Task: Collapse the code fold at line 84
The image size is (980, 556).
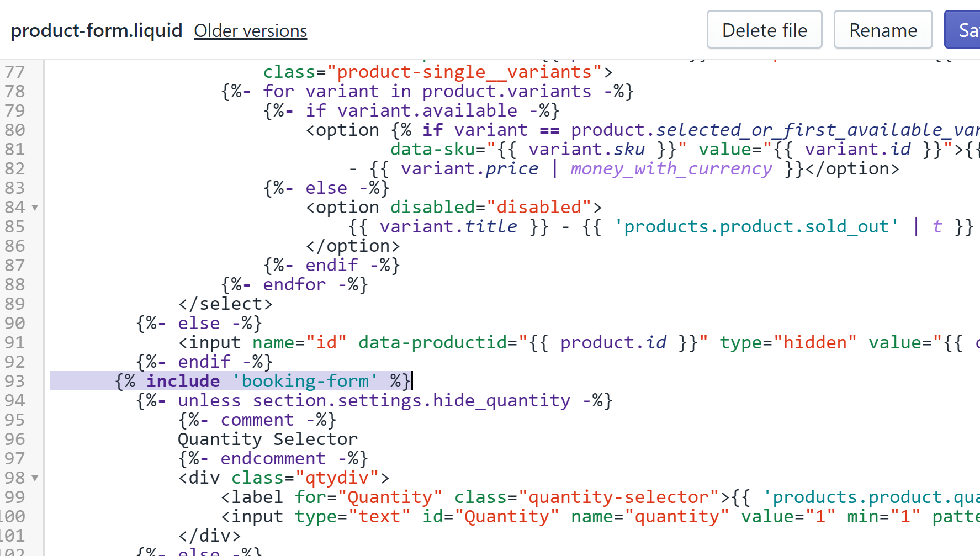Action: tap(35, 208)
